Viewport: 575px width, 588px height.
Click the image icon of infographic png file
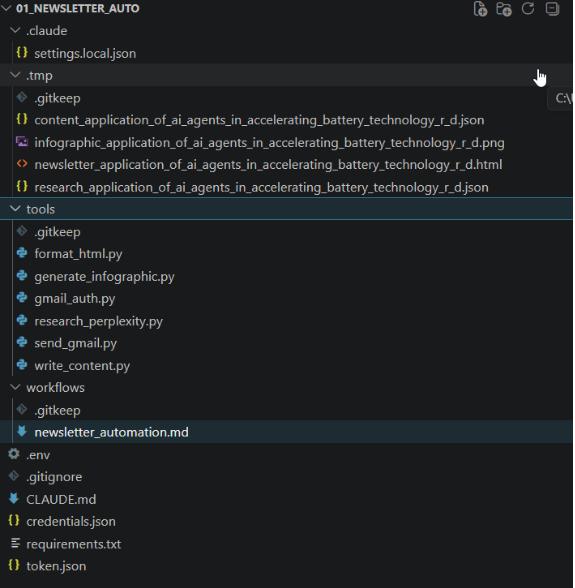[22, 142]
